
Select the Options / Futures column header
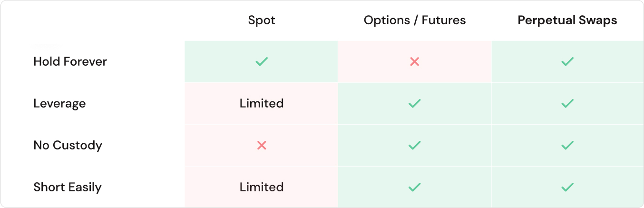(x=414, y=20)
